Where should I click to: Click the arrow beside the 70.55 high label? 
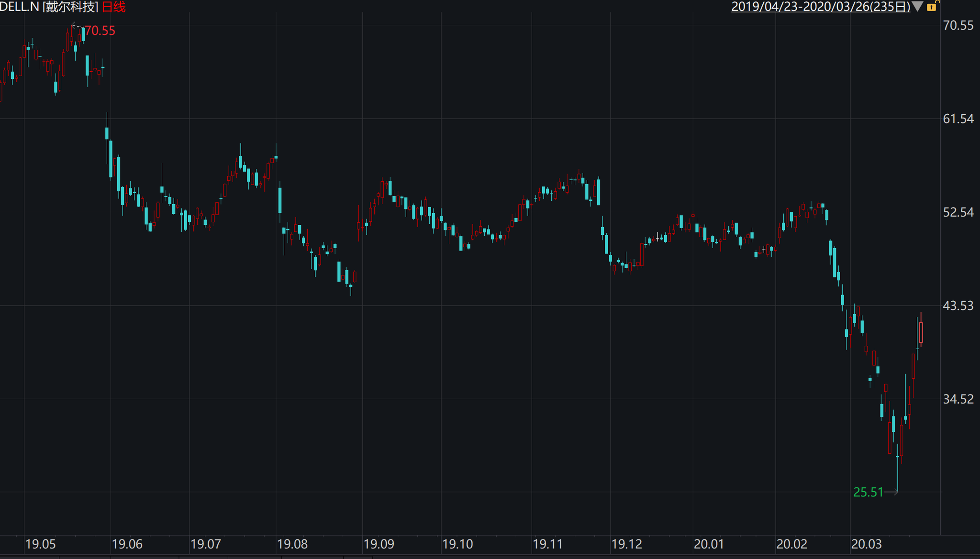click(x=77, y=26)
